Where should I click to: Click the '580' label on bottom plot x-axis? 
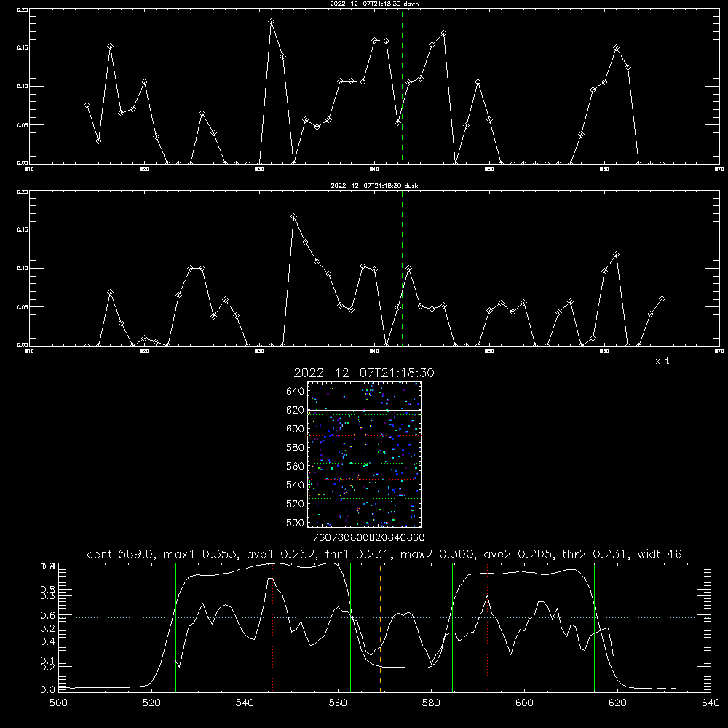click(431, 703)
